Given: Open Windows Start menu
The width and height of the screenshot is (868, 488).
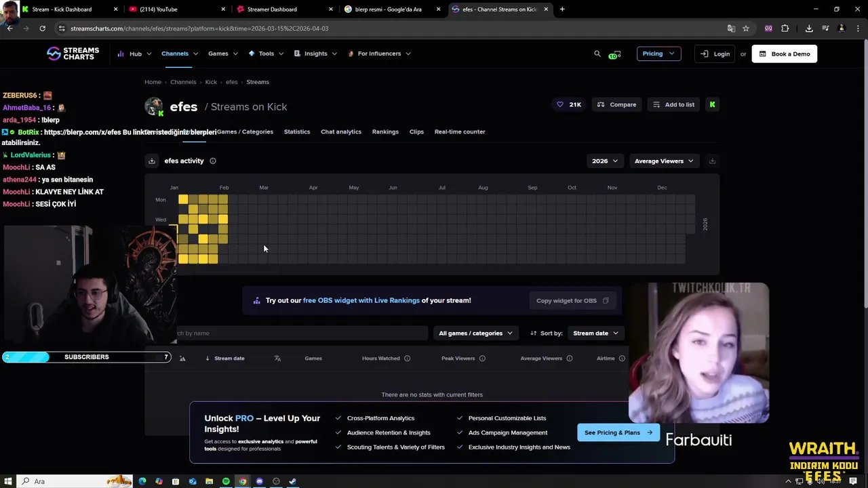Looking at the screenshot, I should click(x=7, y=481).
